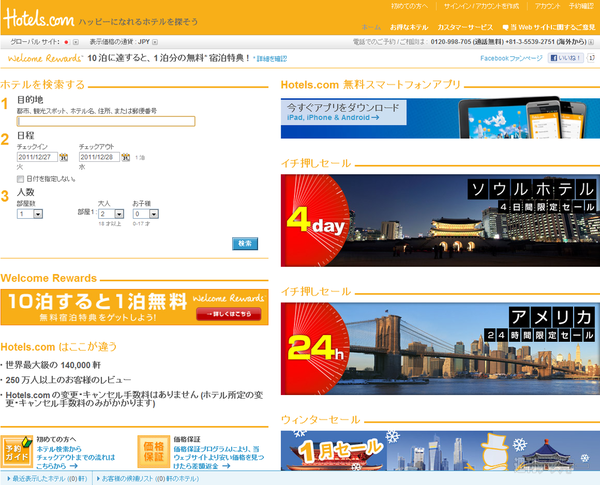Select the ホーム nav tab
This screenshot has width=600, height=485.
[371, 28]
